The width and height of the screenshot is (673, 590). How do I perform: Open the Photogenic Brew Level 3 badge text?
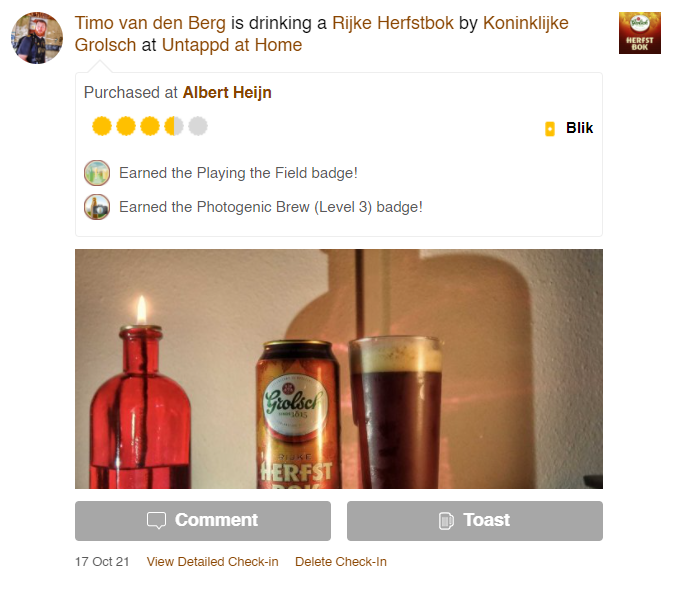tap(271, 207)
